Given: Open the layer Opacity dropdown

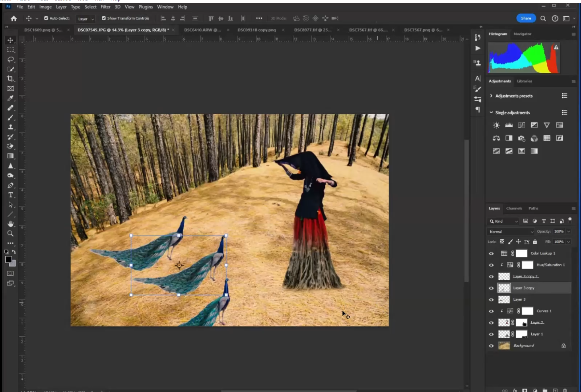Looking at the screenshot, I should 569,231.
